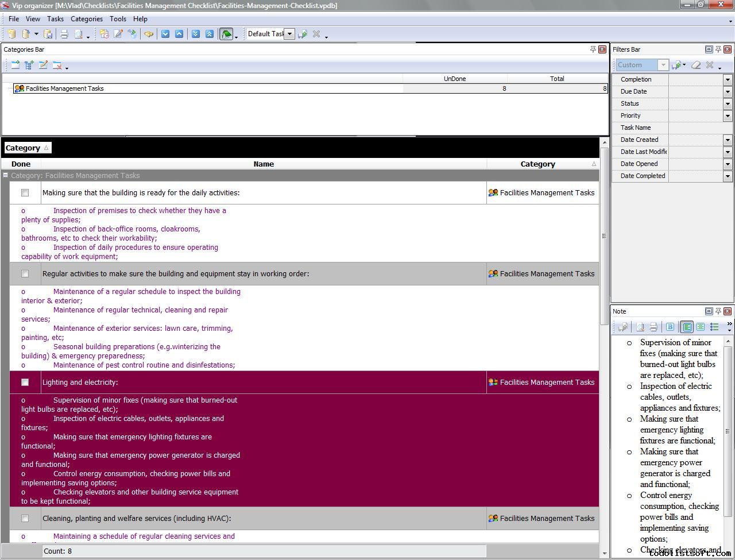Check Done box for 'Lighting and electricity' task
Image resolution: width=735 pixels, height=560 pixels.
tap(25, 383)
